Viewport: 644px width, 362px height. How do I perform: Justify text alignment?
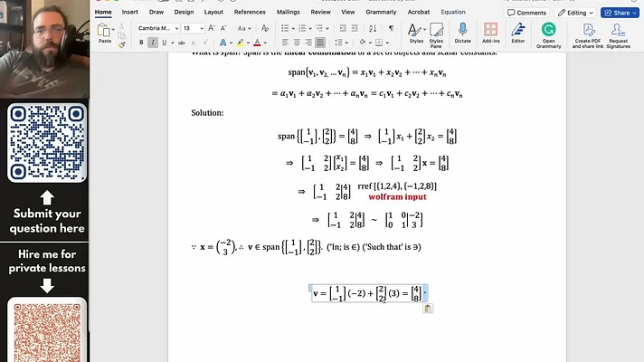click(x=320, y=43)
